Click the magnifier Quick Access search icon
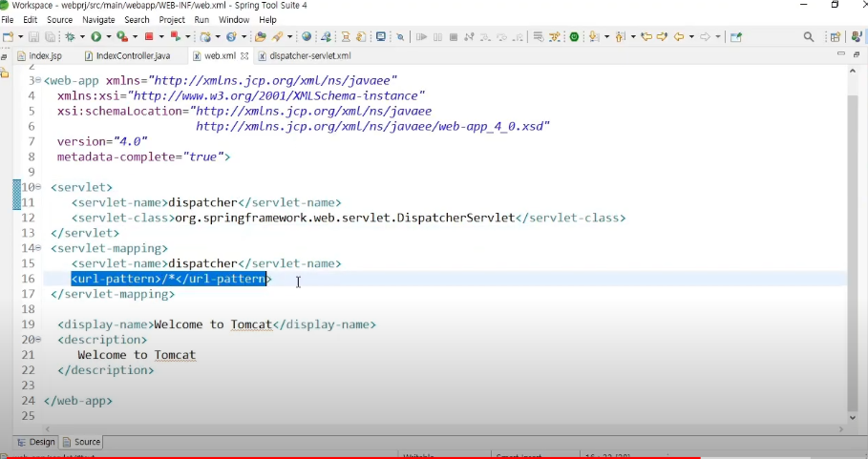Viewport: 868px width, 459px height. (809, 37)
